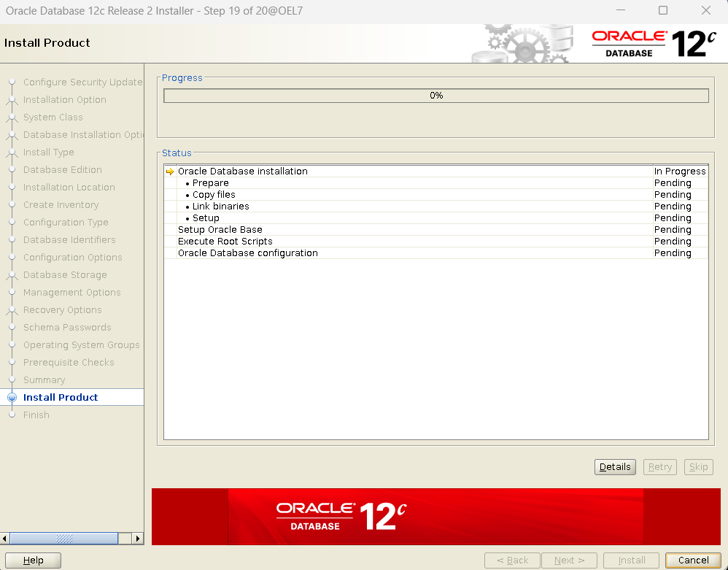Select the Oracle Database configuration row

point(436,253)
